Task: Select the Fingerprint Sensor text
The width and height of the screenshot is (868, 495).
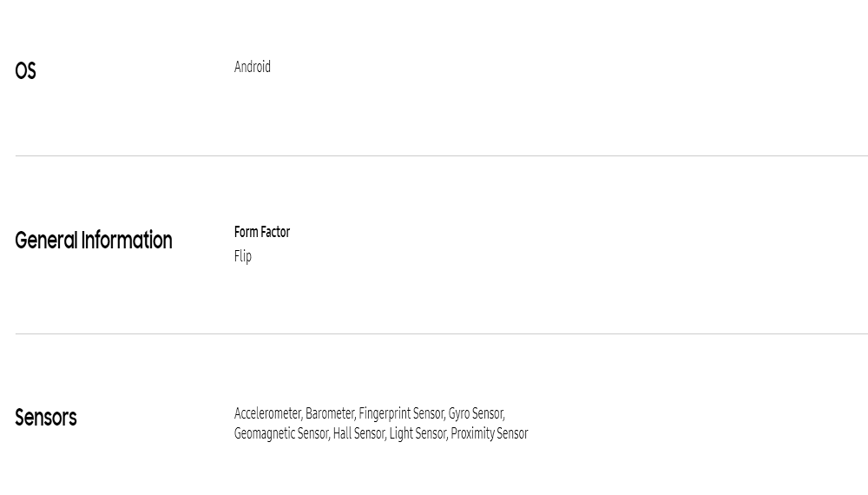Action: point(401,413)
